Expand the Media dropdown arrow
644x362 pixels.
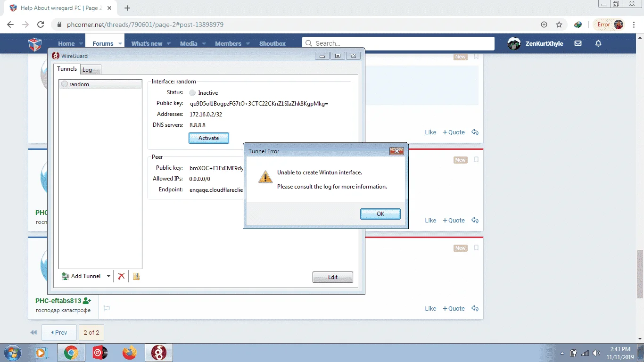coord(204,43)
